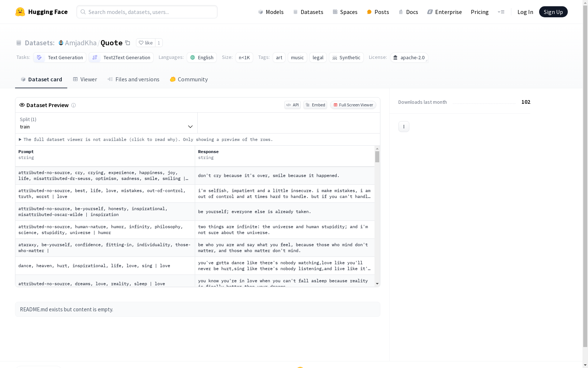This screenshot has height=368, width=588.
Task: Select the prompt cell starting 'ataraxy, be-yourself'
Action: (105, 248)
